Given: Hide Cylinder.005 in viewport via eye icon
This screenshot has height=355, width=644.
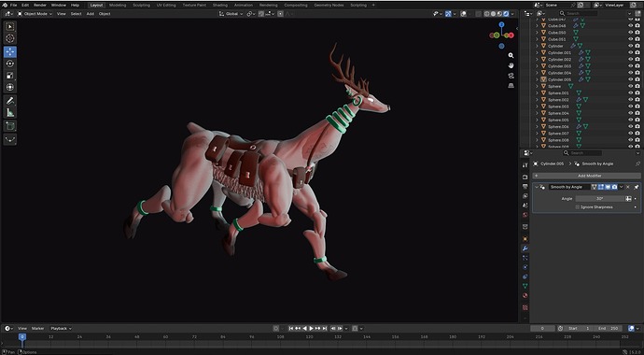Looking at the screenshot, I should [x=630, y=79].
